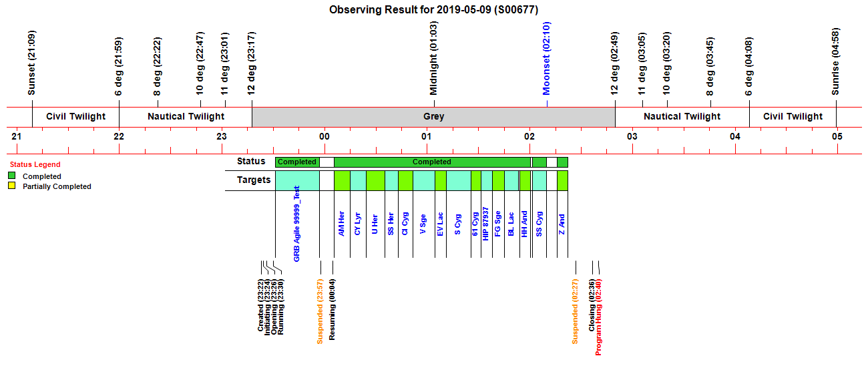The width and height of the screenshot is (868, 372).
Task: Click the 12 deg (23:17) marker label
Action: (252, 63)
